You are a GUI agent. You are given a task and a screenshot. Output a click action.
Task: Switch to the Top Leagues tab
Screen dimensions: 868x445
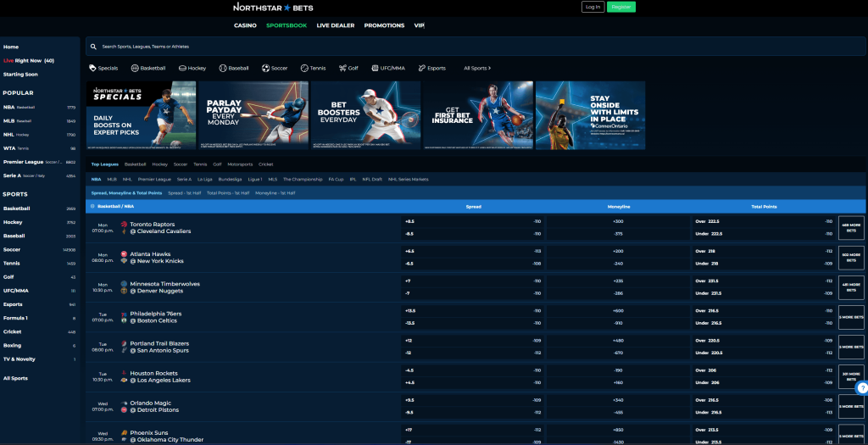(104, 164)
